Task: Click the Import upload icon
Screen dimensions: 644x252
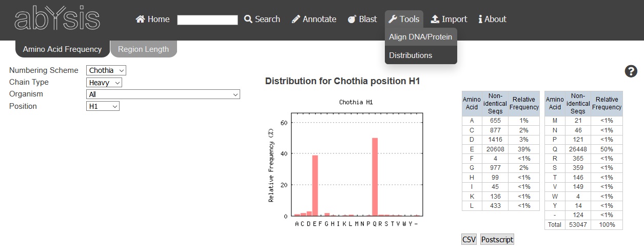Action: pyautogui.click(x=435, y=19)
